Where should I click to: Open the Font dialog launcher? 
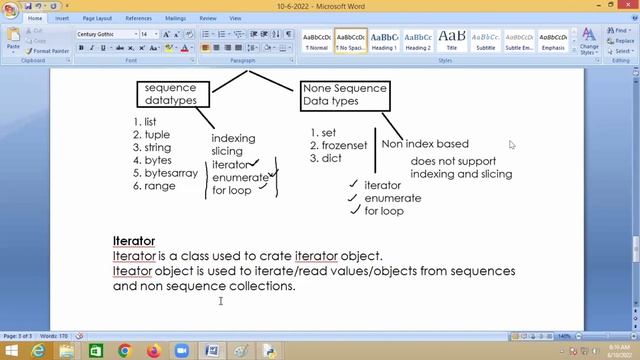click(x=192, y=60)
